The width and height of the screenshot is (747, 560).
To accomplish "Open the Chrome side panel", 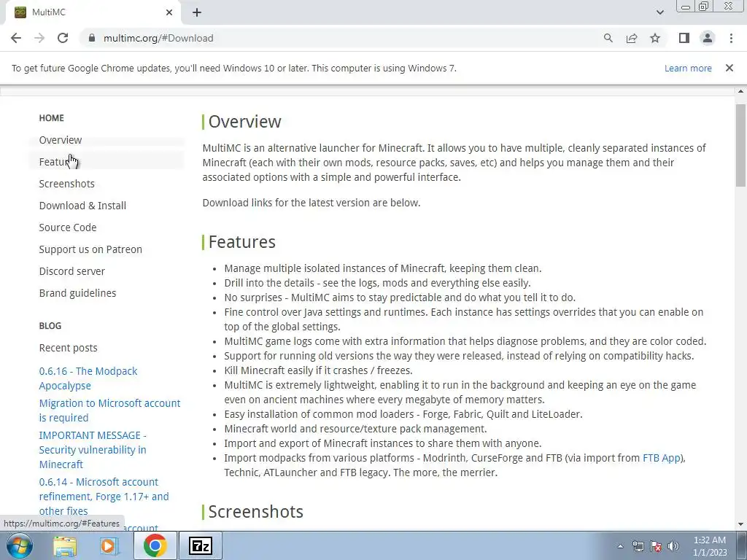I will pyautogui.click(x=684, y=38).
